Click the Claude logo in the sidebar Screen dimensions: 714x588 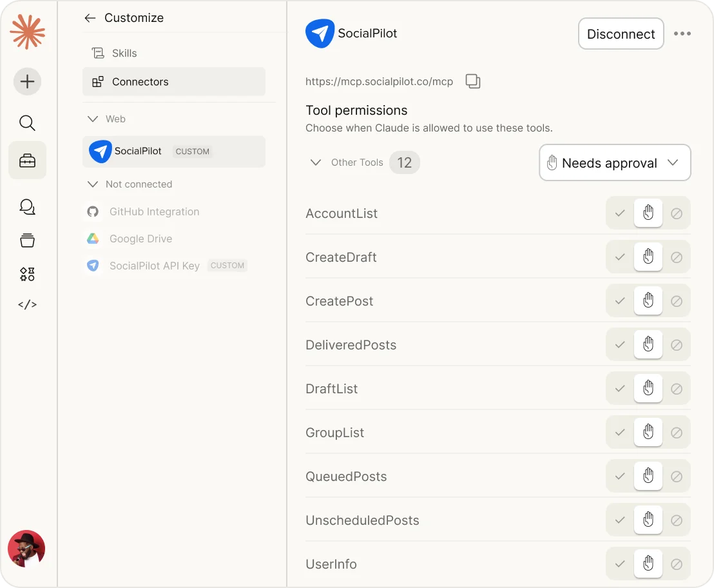pyautogui.click(x=27, y=31)
